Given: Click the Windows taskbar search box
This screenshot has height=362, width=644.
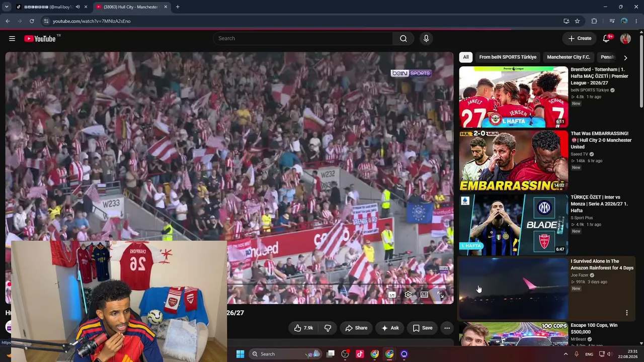Looking at the screenshot, I should 285,354.
